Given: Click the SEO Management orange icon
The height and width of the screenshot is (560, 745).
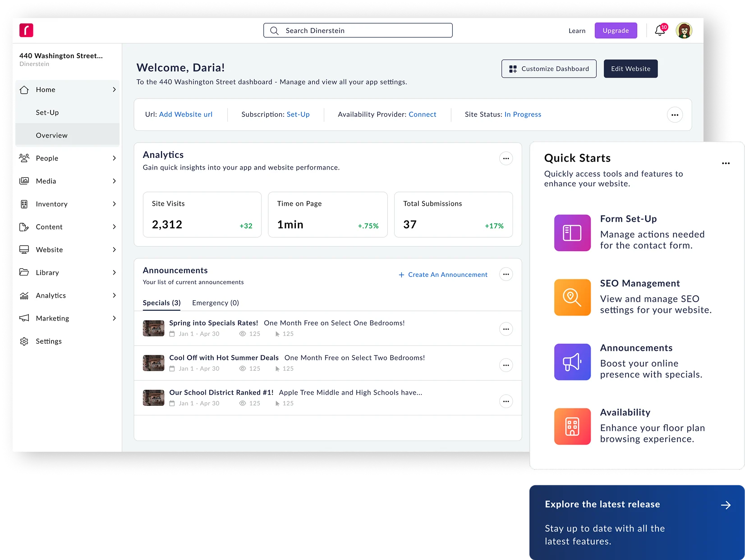Looking at the screenshot, I should (572, 297).
